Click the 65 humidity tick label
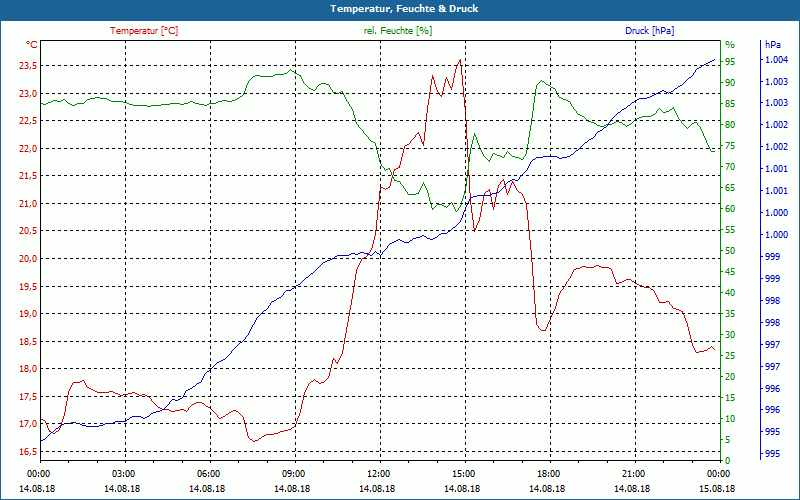Viewport: 800px width, 500px height. coord(730,188)
